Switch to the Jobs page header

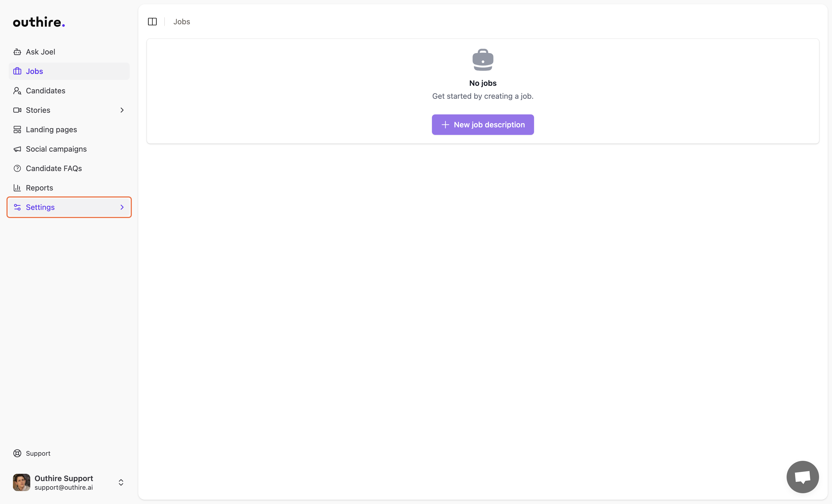click(182, 21)
